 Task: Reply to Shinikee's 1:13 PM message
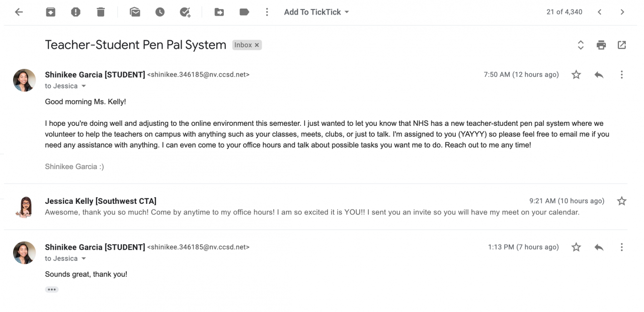[x=599, y=247]
